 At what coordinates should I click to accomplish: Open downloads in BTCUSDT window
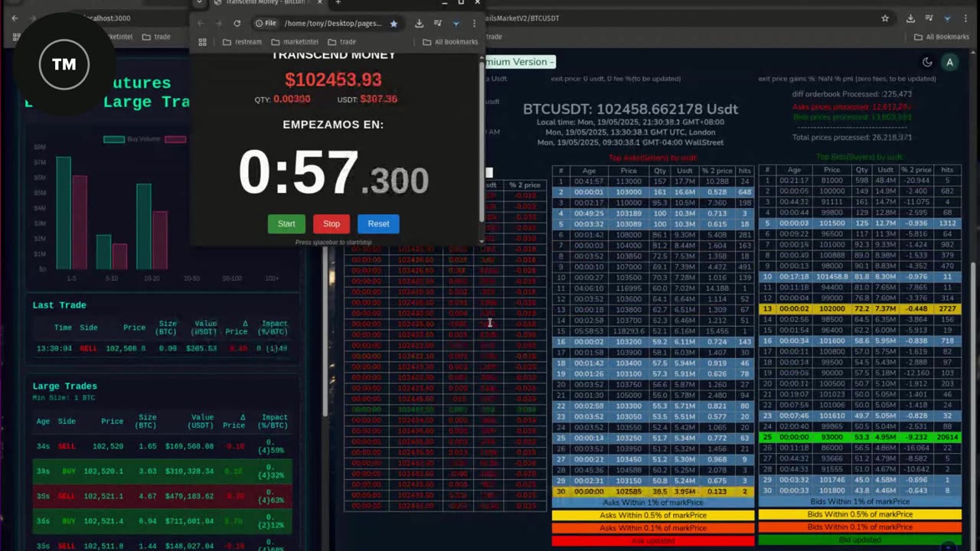(910, 18)
